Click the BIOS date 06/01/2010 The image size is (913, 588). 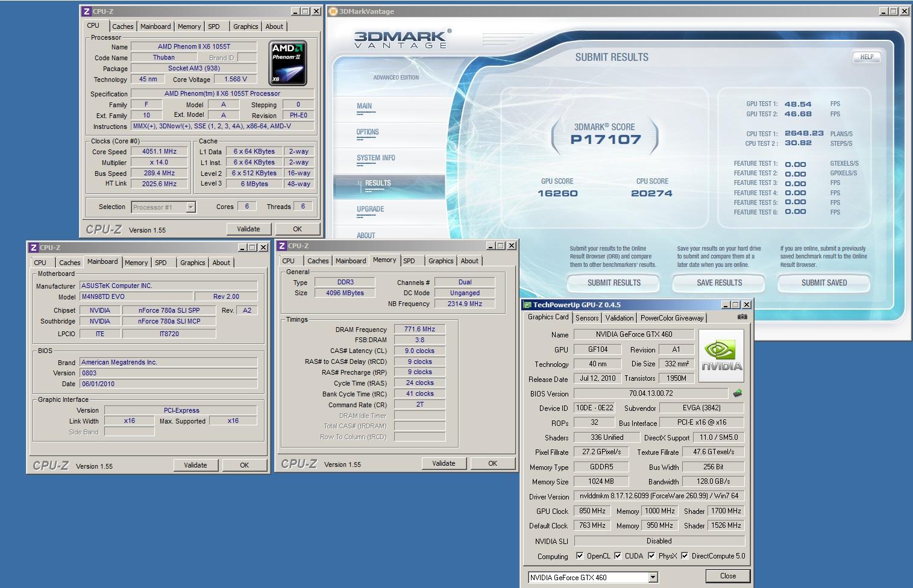(x=169, y=384)
